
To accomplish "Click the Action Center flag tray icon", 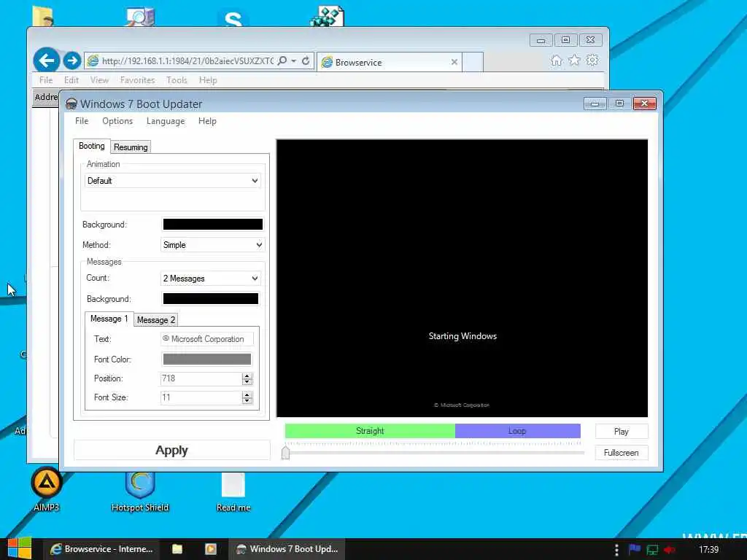I will [634, 550].
